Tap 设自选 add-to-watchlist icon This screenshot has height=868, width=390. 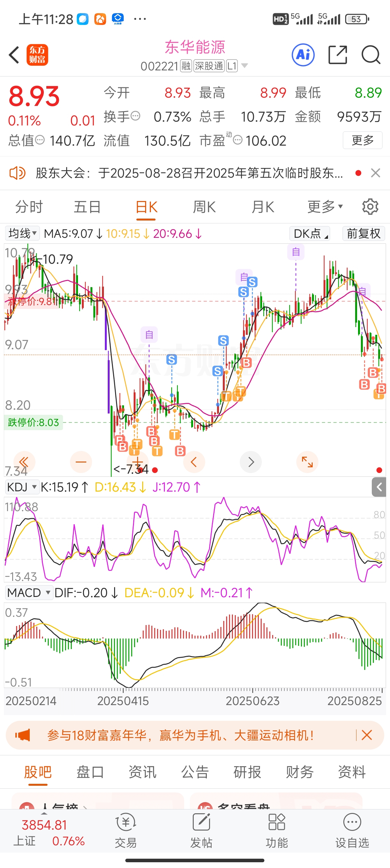coord(352,830)
